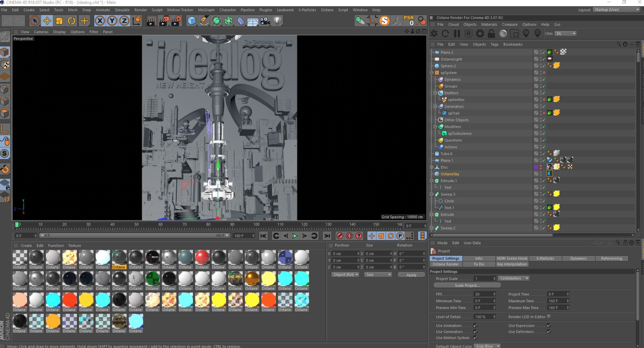
Task: Collapse the xpSystem tree node
Action: click(x=432, y=73)
